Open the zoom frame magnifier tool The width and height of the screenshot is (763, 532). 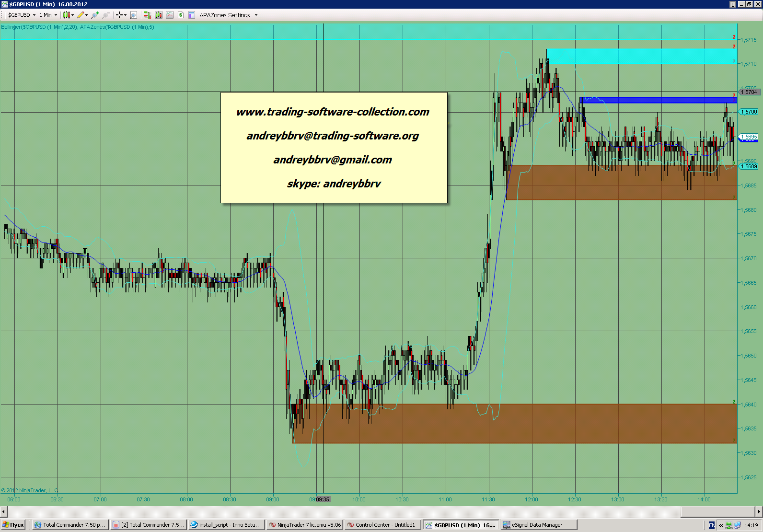(134, 15)
